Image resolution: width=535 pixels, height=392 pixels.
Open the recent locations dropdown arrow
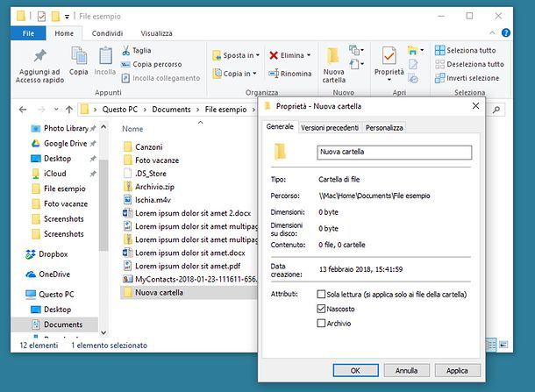click(x=56, y=110)
